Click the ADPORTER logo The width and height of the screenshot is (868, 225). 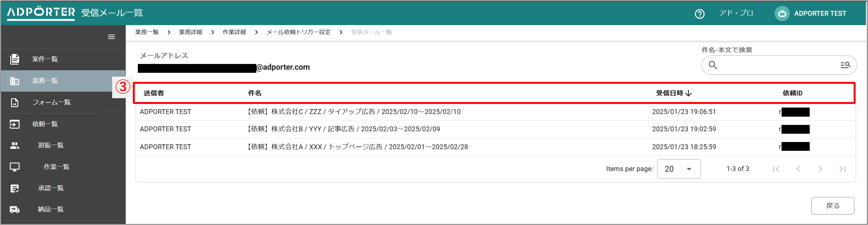(x=41, y=13)
